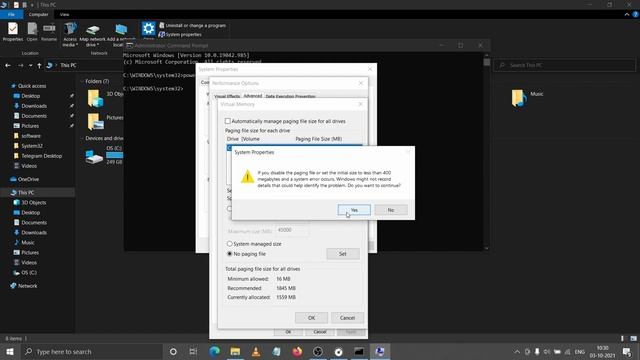
Task: Click the Back arrow in File Explorer
Action: pos(8,65)
